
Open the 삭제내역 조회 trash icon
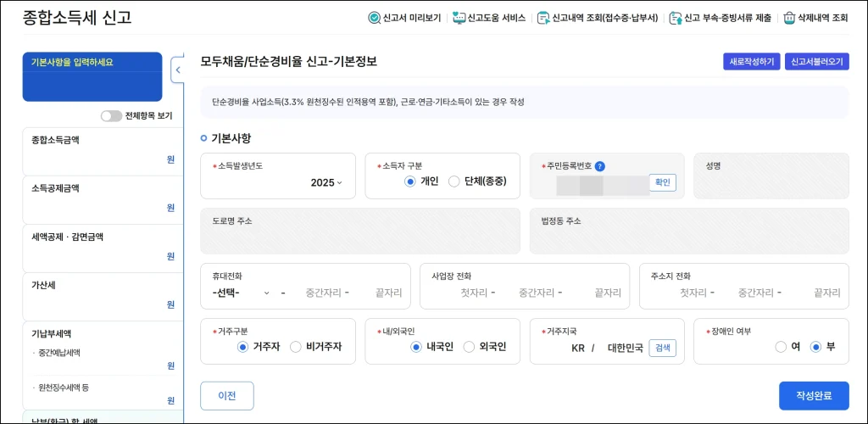[789, 18]
